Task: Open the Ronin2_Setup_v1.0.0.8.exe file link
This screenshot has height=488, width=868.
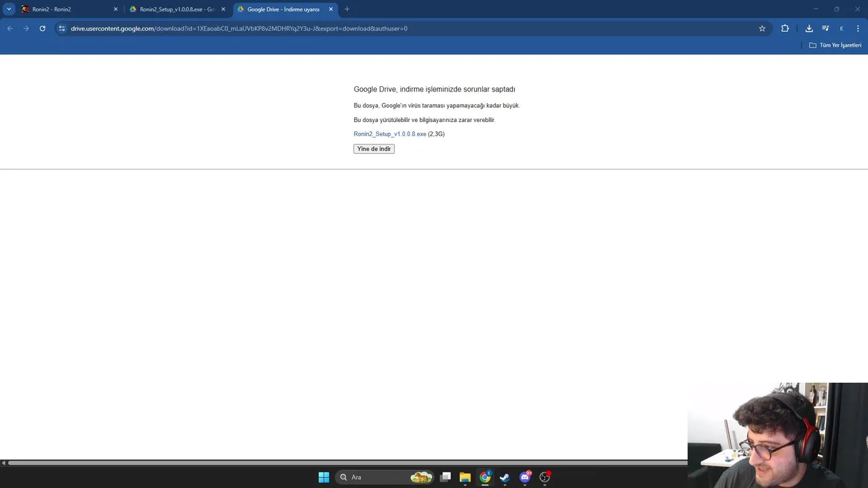Action: (x=390, y=134)
